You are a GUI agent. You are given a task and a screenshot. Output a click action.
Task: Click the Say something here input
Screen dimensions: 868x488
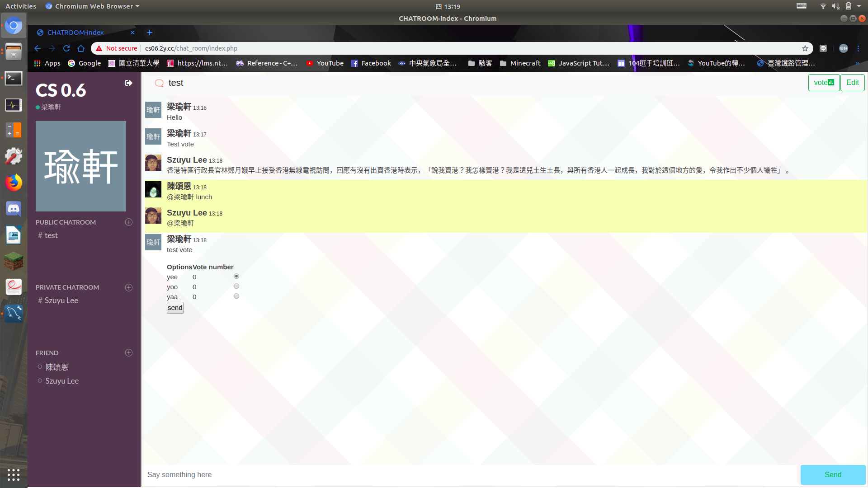pos(470,475)
